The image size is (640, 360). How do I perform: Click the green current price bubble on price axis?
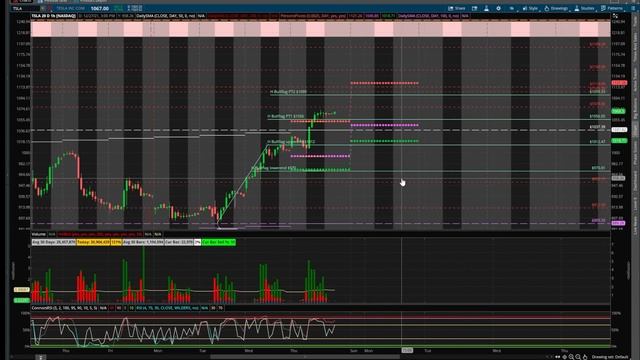point(618,111)
